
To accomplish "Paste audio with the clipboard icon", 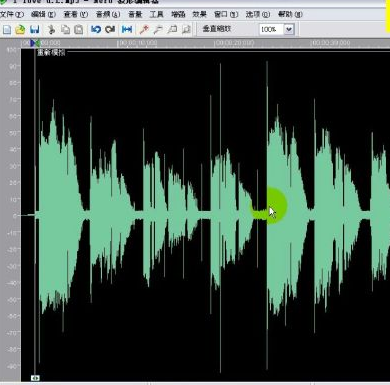I will (x=79, y=30).
